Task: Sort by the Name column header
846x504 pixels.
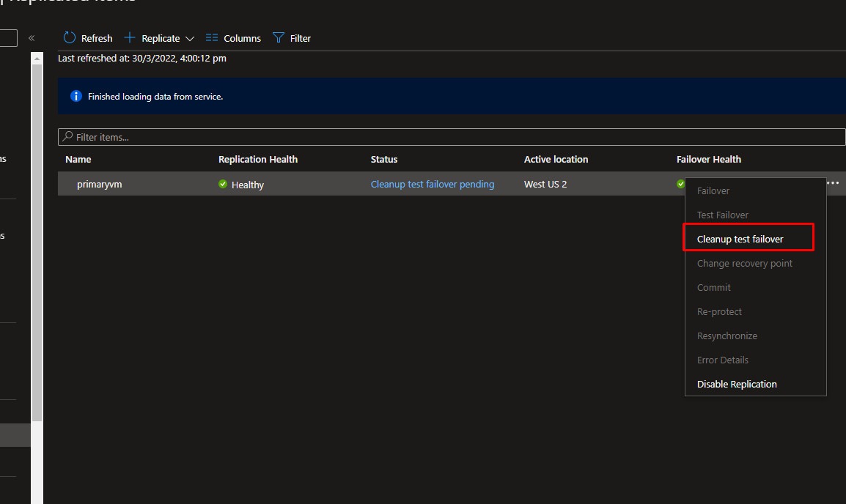Action: tap(78, 159)
